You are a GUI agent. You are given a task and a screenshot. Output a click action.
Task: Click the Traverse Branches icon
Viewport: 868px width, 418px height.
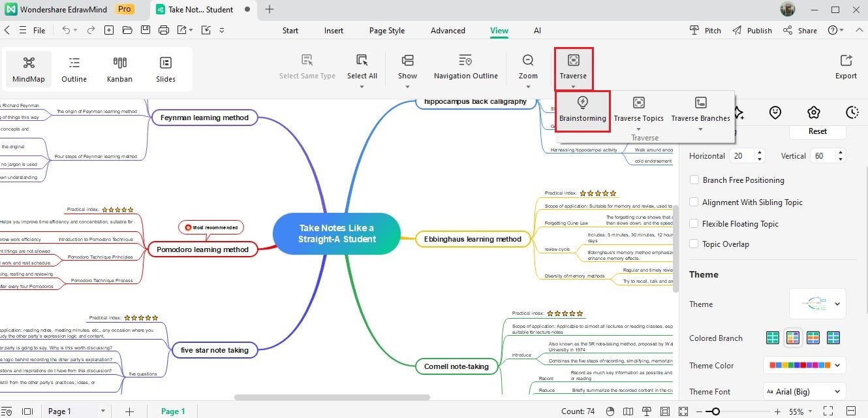click(x=700, y=103)
